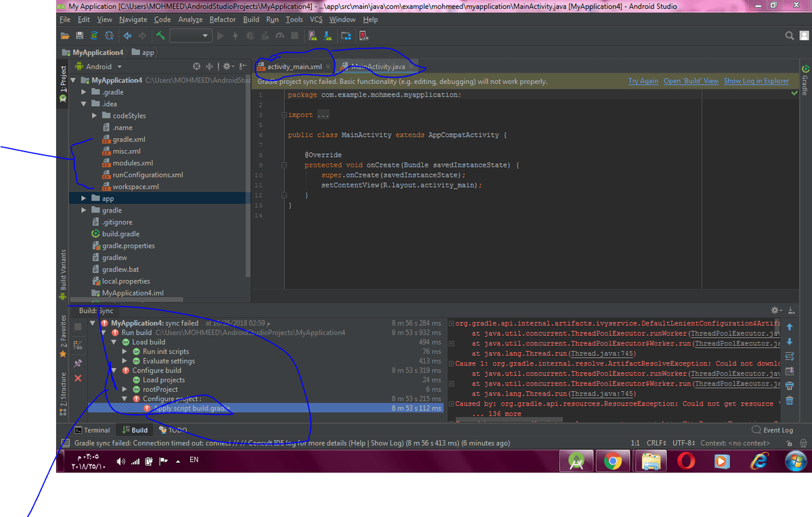This screenshot has height=517, width=812.
Task: Clear build output with trash icon
Action: tap(789, 401)
